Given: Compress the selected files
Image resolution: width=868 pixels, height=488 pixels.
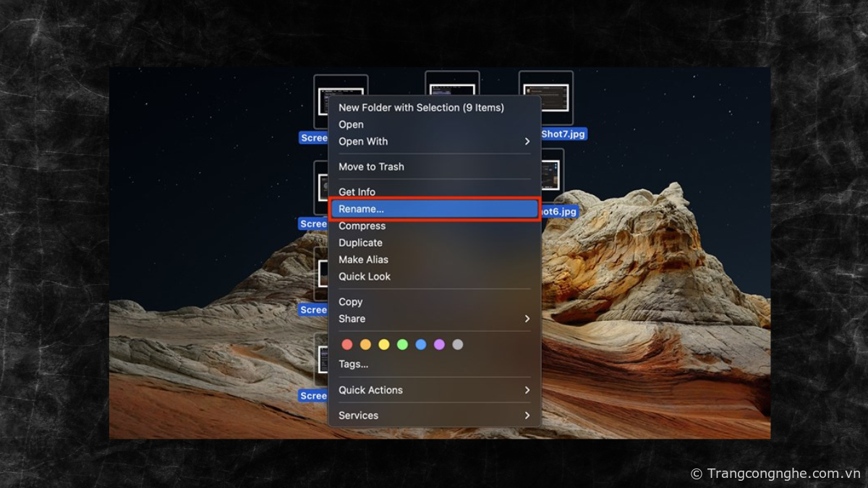Looking at the screenshot, I should pyautogui.click(x=362, y=226).
